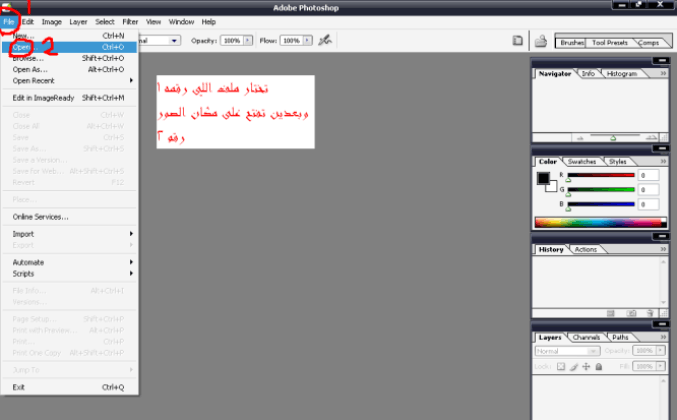Click the B value input field

[x=648, y=204]
